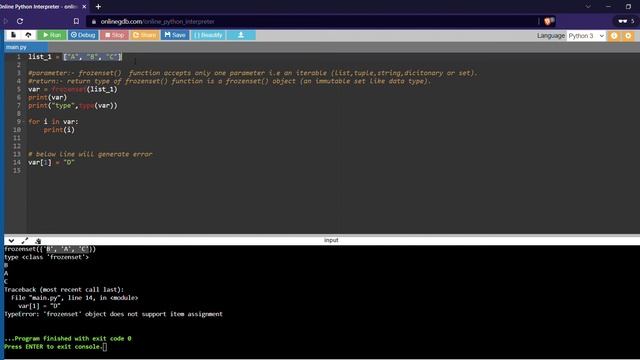Viewport: 640px width, 360px height.
Task: Click the line 9 fold arrow
Action: (x=24, y=122)
